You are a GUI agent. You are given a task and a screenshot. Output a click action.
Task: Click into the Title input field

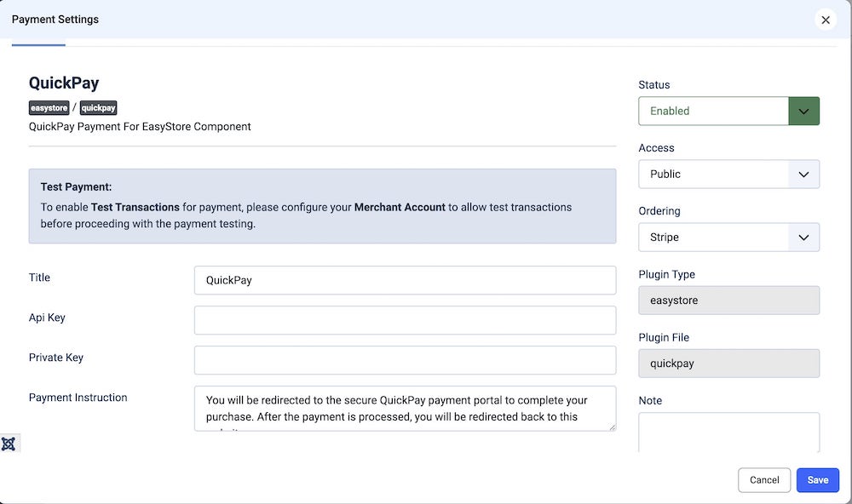(x=405, y=280)
